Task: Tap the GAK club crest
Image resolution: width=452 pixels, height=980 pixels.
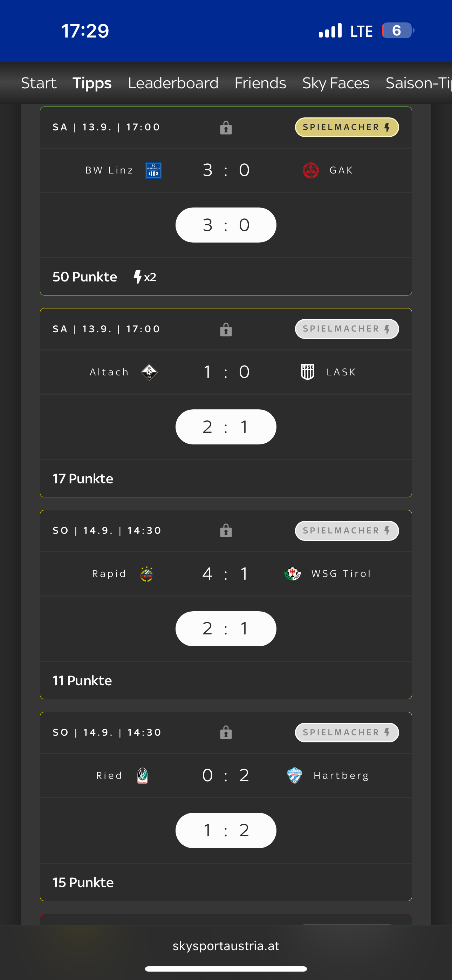Action: [x=310, y=170]
